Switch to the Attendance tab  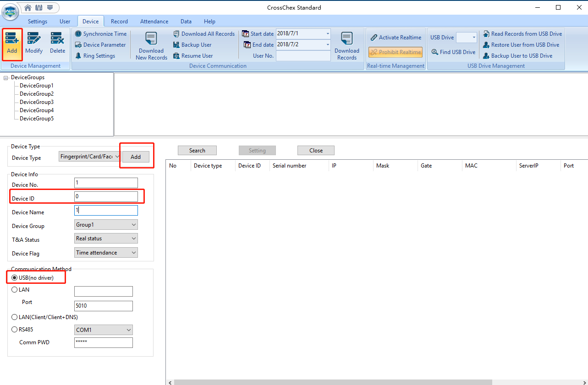(154, 22)
